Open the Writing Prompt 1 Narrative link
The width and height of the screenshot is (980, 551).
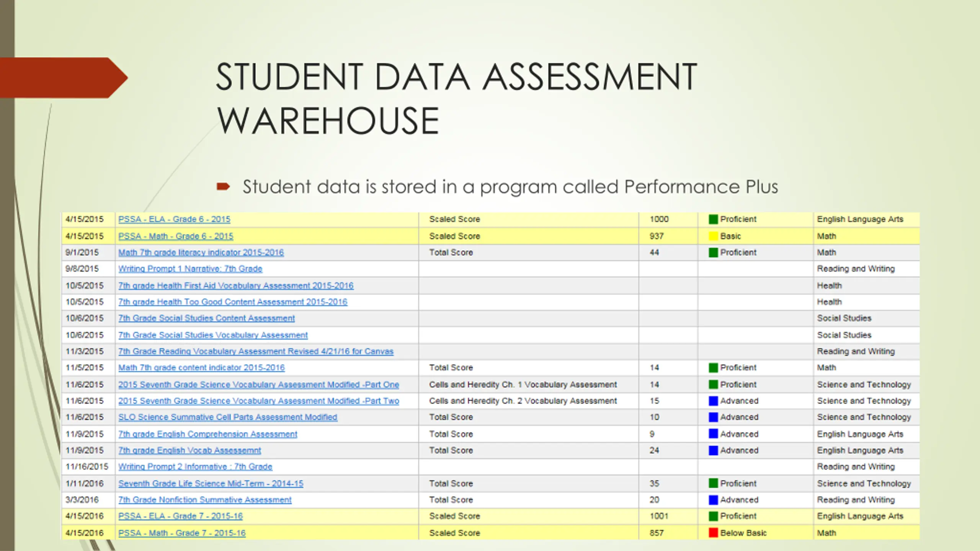point(190,269)
